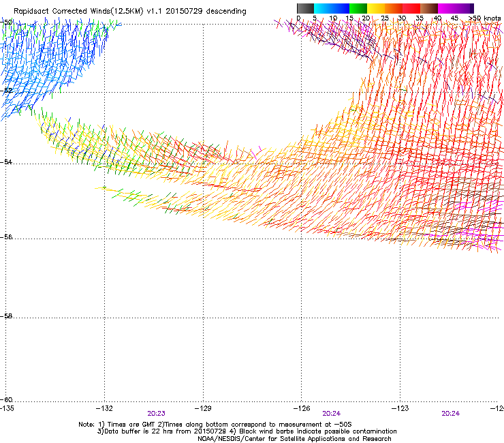Click the green 15-20 knots legend segment
Viewport: 504px width, 443px height.
pos(358,8)
